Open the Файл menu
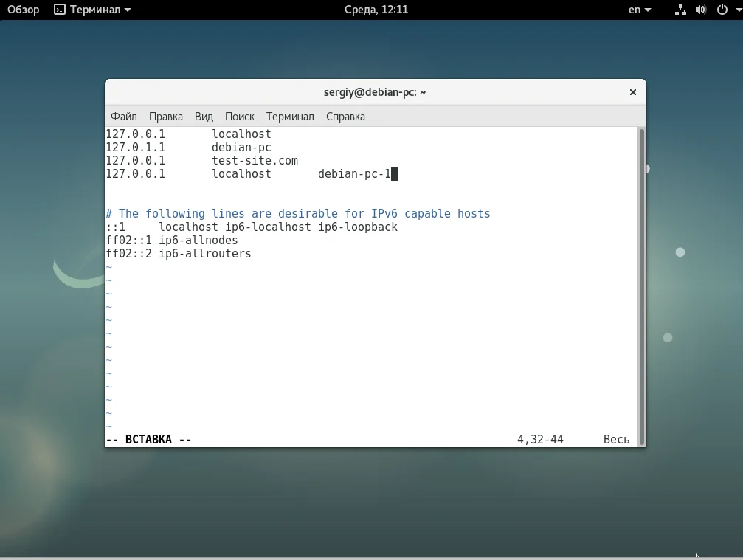This screenshot has height=560, width=743. pos(124,117)
